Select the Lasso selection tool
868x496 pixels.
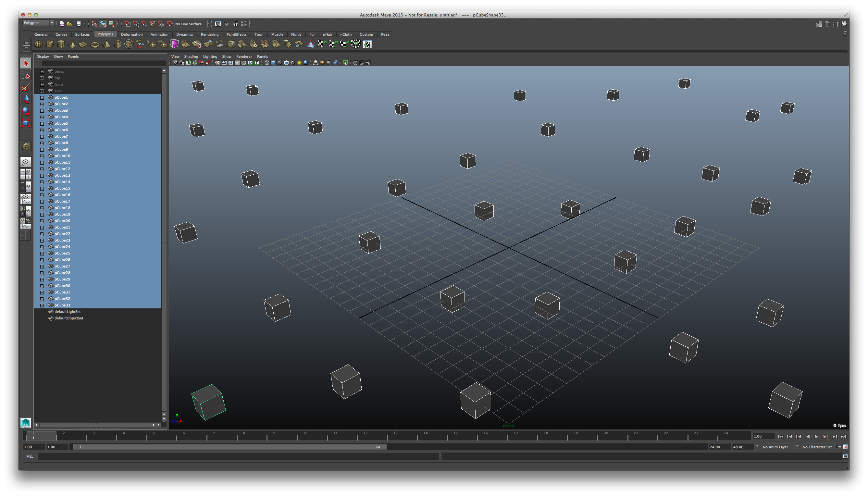(x=26, y=76)
